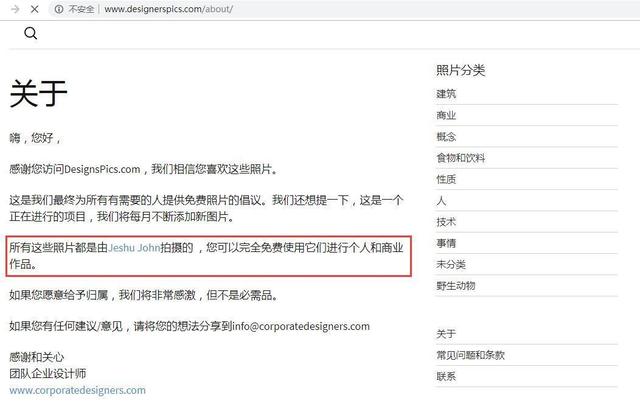Open www.corporatedesigners.com link
The width and height of the screenshot is (640, 409).
(x=78, y=390)
